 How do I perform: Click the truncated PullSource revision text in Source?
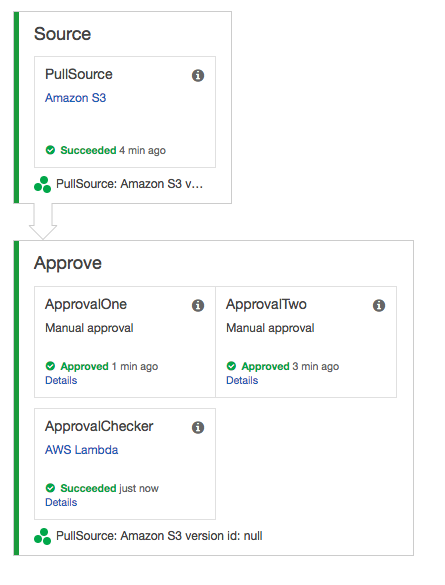point(129,184)
